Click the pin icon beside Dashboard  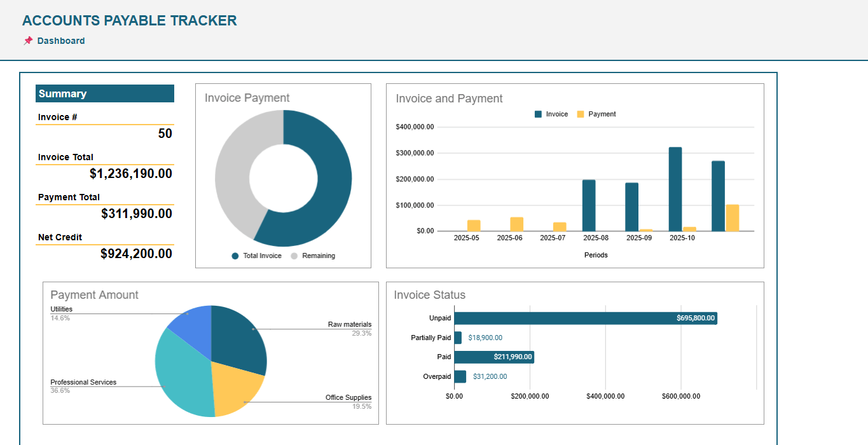pos(27,40)
